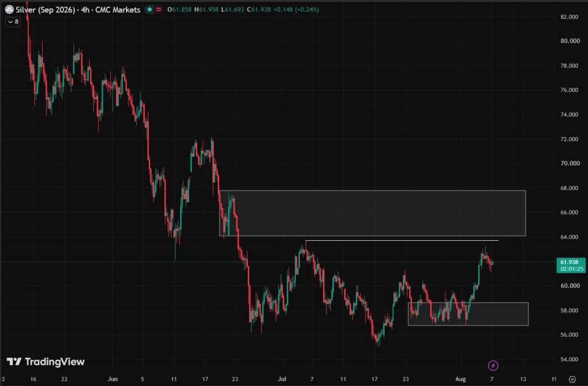The height and width of the screenshot is (386, 588).
Task: Click the 68.000 price axis label
Action: [x=570, y=188]
